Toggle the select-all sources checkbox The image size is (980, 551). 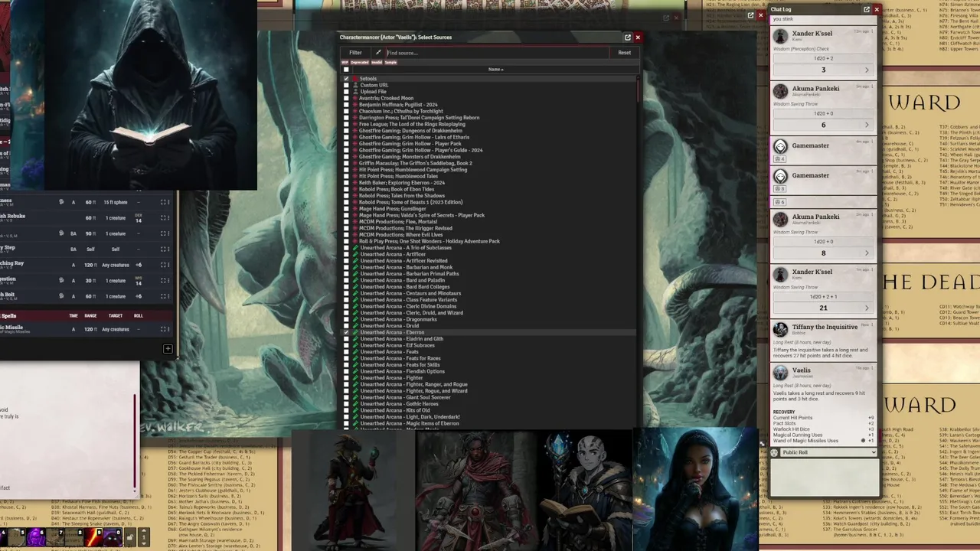pos(346,70)
